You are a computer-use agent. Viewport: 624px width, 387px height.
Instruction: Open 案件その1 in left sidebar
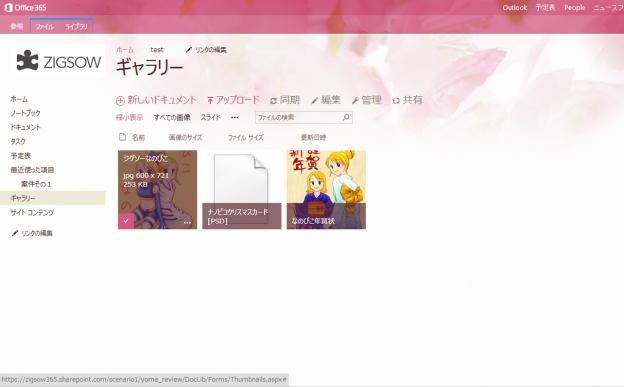click(x=36, y=184)
